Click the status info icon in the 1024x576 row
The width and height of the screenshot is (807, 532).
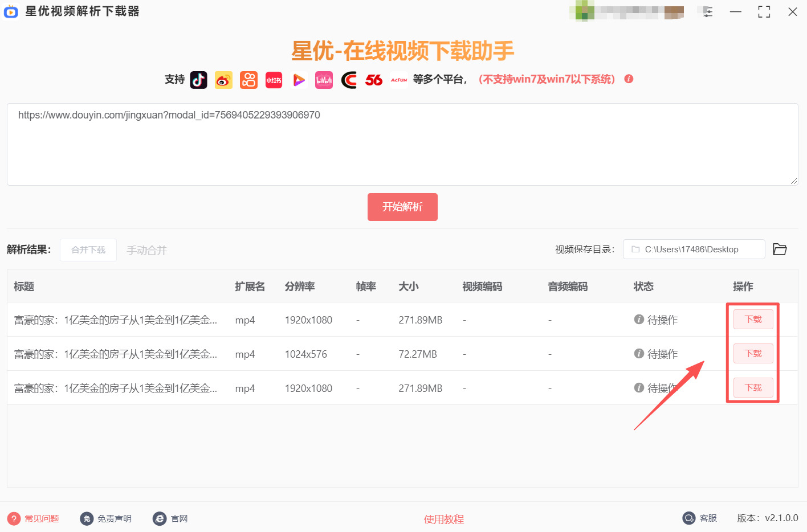coord(639,354)
